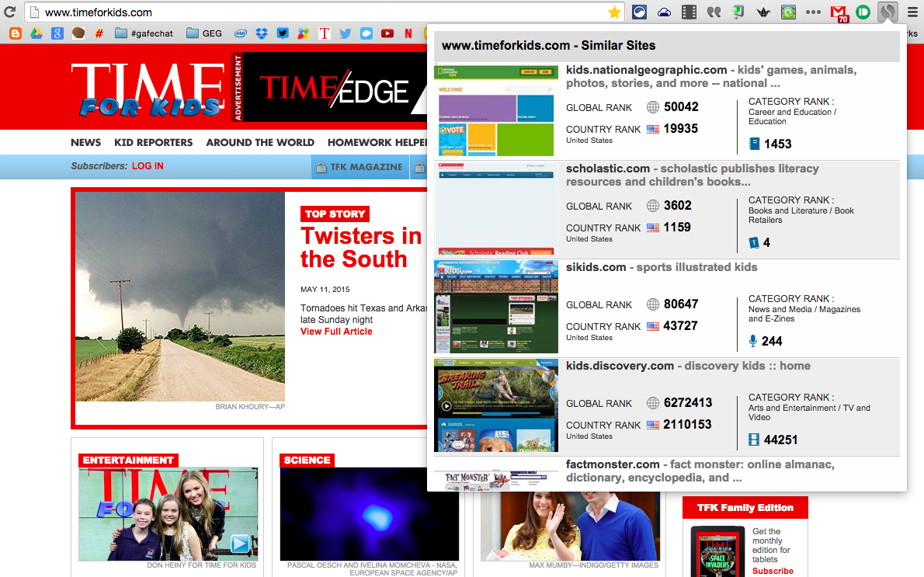Click the tornado top story photo
This screenshot has height=577, width=924.
(179, 297)
